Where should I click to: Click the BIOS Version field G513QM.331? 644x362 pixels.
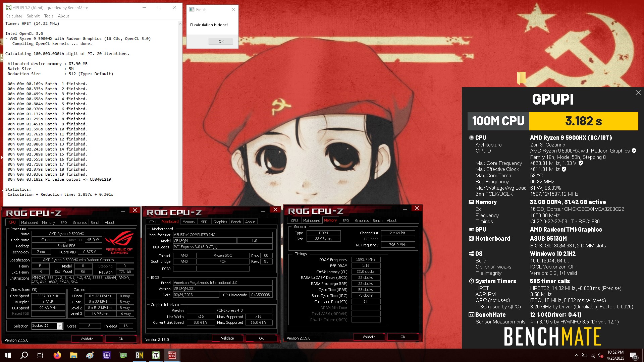[x=223, y=289]
